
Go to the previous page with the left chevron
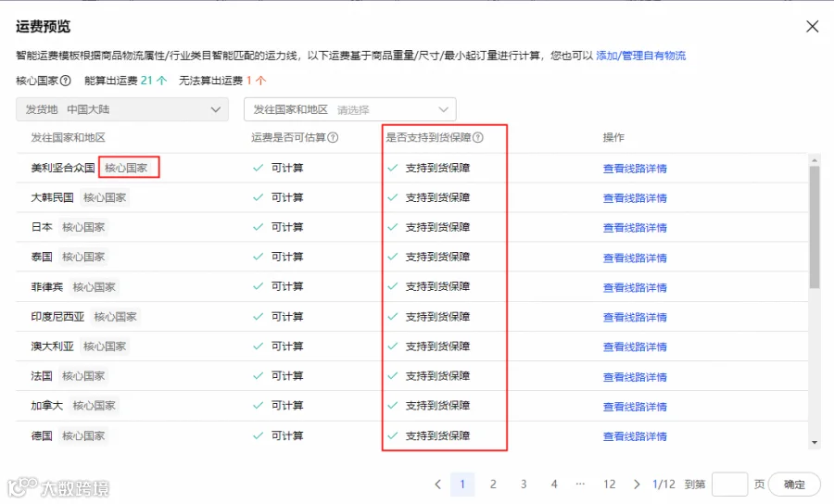pos(437,485)
